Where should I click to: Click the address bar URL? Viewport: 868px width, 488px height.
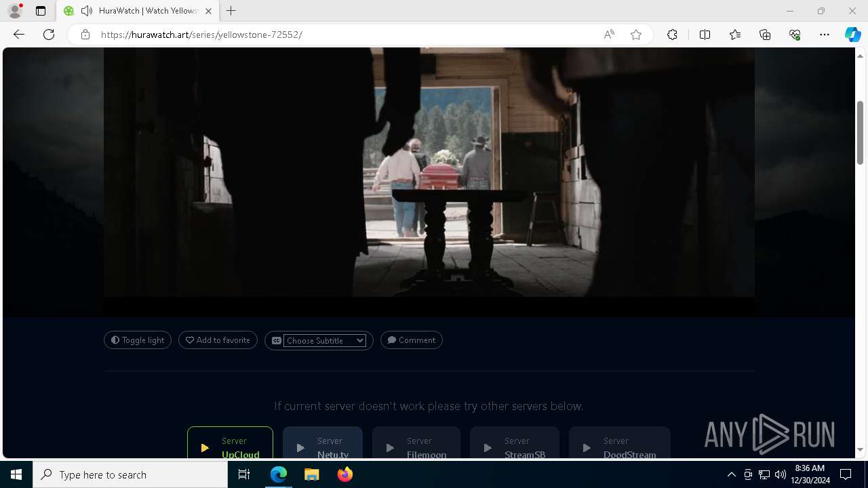[x=201, y=35]
